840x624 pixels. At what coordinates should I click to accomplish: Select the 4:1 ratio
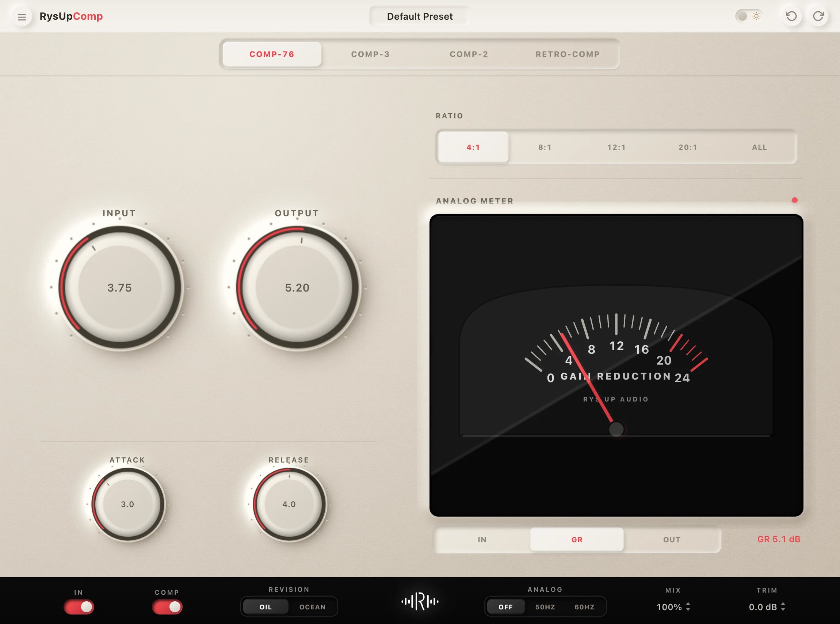[473, 147]
